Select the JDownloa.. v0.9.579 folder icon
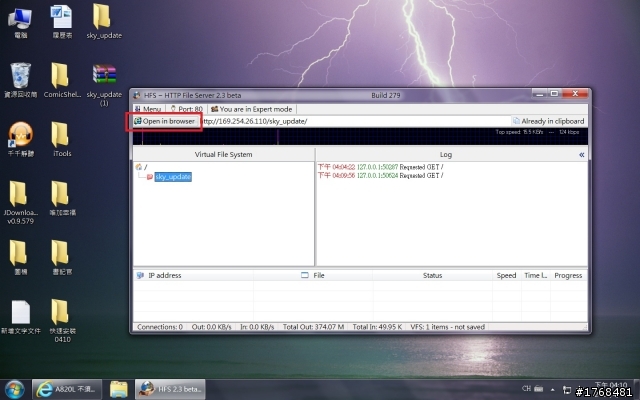The height and width of the screenshot is (400, 640). coord(20,202)
